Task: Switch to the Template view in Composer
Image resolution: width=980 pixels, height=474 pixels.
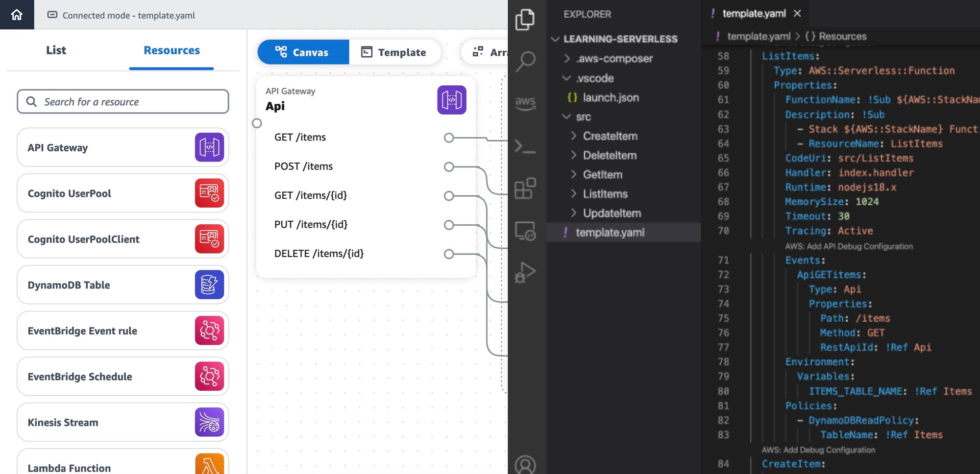Action: tap(395, 52)
